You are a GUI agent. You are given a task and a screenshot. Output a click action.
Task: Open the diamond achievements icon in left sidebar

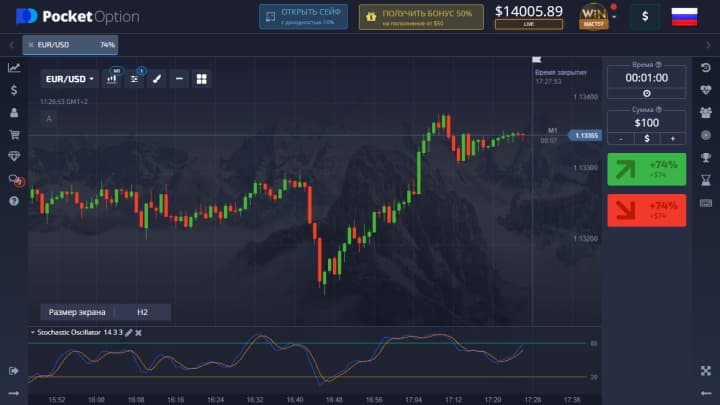coord(14,156)
